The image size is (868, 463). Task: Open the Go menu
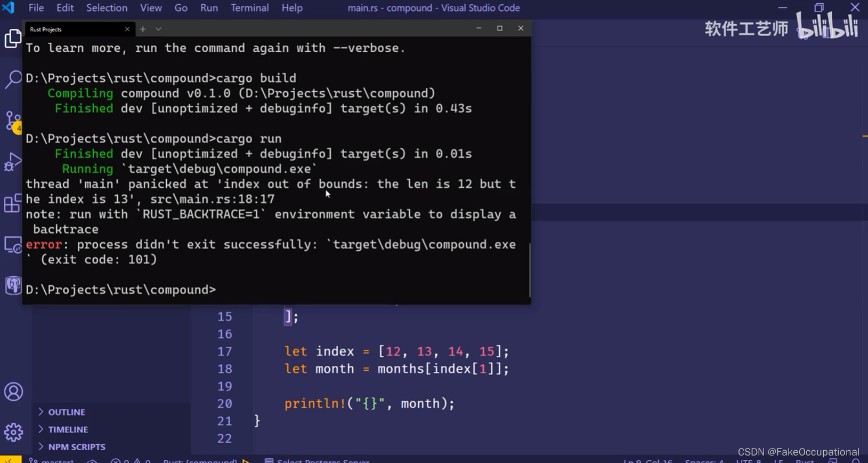(181, 8)
